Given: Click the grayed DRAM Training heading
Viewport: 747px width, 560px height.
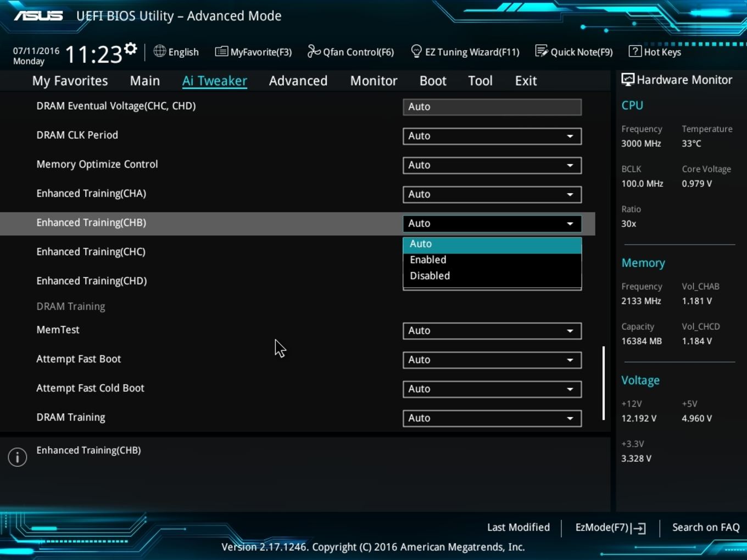Looking at the screenshot, I should coord(71,306).
